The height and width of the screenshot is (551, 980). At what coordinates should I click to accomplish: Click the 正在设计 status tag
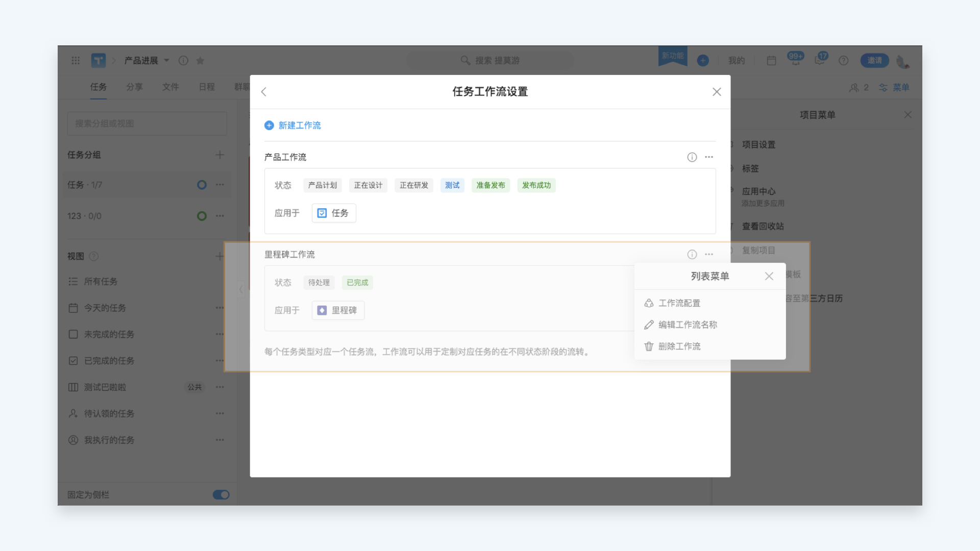point(368,185)
